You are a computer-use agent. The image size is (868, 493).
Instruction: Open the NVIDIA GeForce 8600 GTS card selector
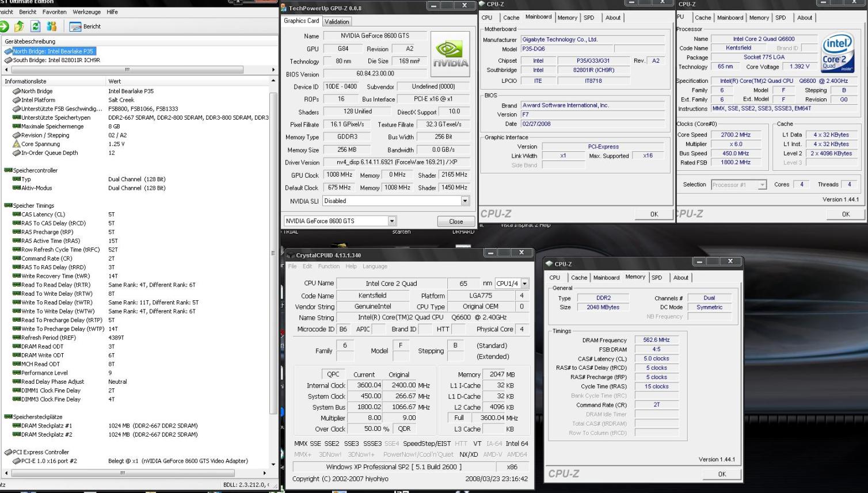[x=392, y=221]
